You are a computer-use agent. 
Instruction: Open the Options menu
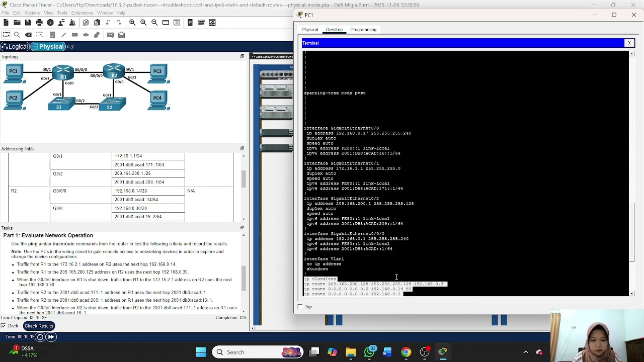click(x=32, y=13)
